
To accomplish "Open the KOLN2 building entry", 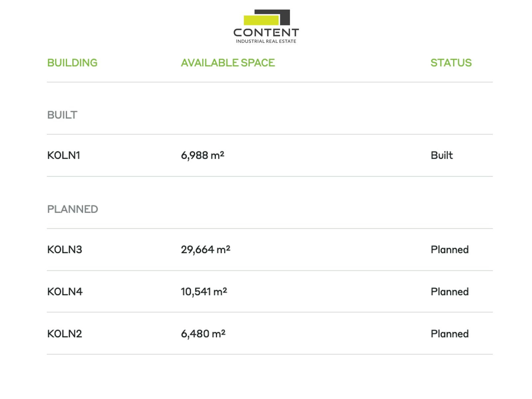I will 65,334.
